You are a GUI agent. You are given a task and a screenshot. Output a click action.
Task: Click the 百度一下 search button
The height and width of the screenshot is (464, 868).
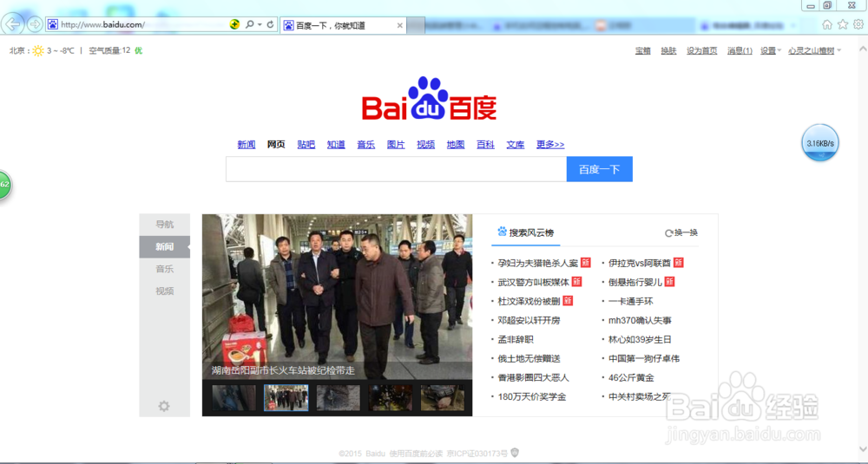click(599, 169)
